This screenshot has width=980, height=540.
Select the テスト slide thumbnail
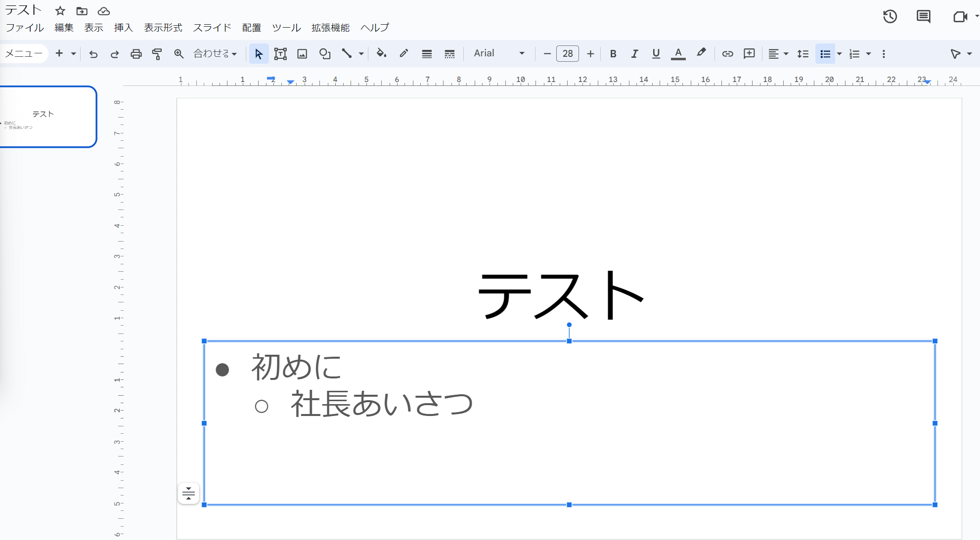click(x=48, y=117)
